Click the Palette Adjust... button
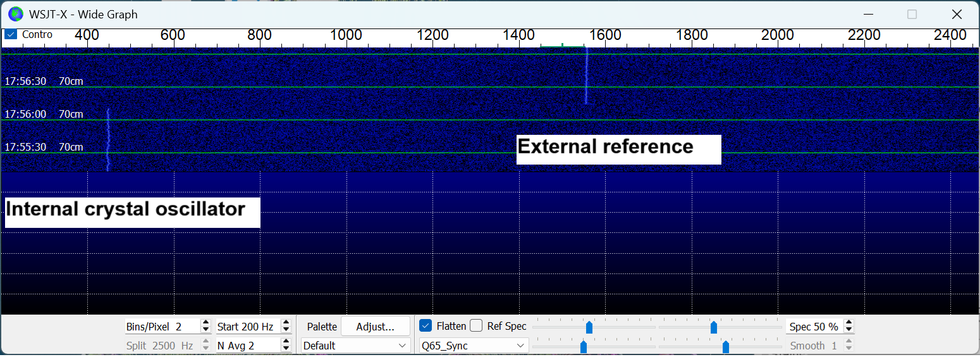 (x=375, y=327)
